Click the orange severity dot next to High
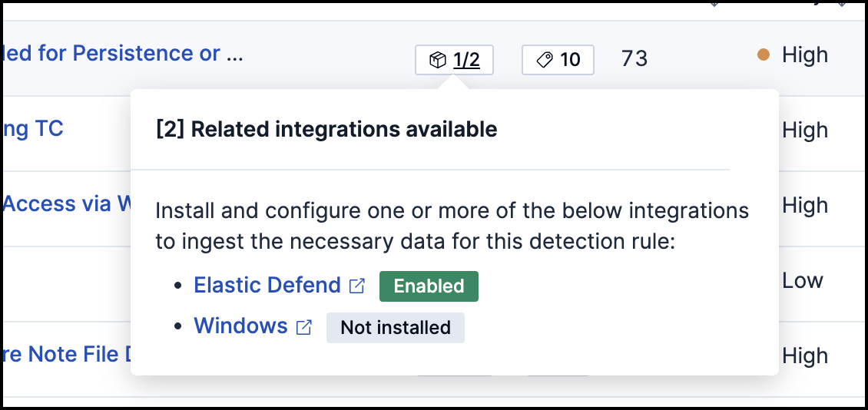The height and width of the screenshot is (410, 868). pyautogui.click(x=763, y=55)
